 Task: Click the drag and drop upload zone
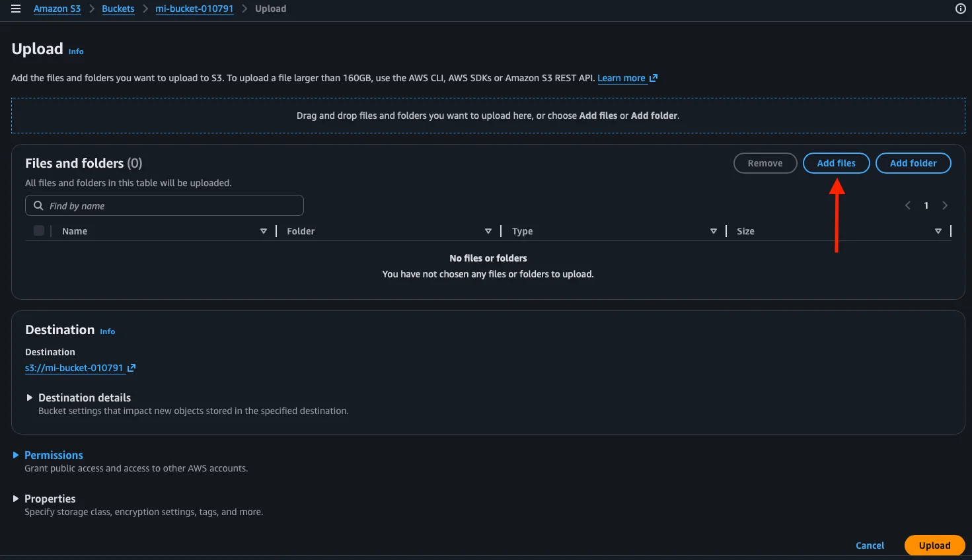(488, 116)
